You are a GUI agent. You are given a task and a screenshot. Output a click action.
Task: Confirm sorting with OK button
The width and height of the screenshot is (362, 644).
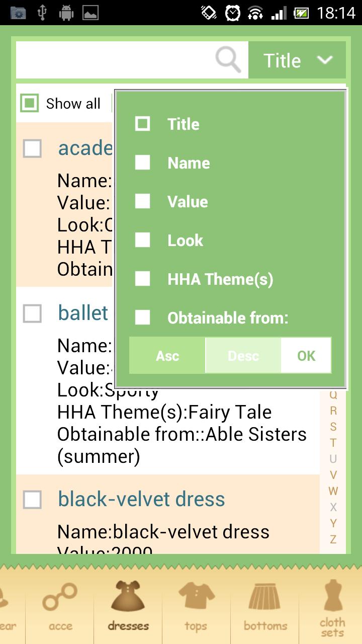point(306,356)
